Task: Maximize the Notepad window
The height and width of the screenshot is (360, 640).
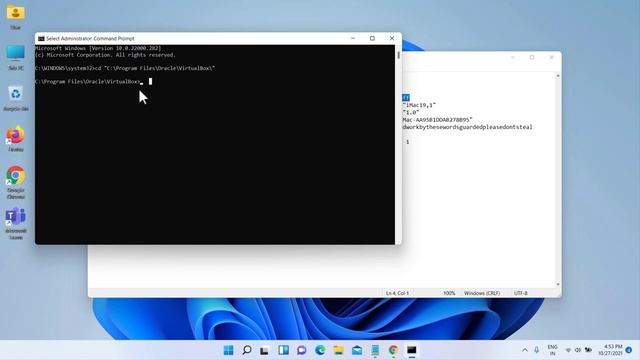Action: tap(532, 58)
